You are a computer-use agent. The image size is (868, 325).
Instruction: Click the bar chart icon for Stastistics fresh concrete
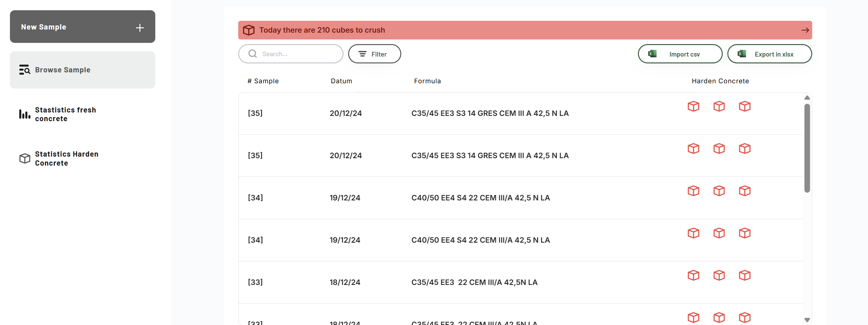[x=25, y=114]
